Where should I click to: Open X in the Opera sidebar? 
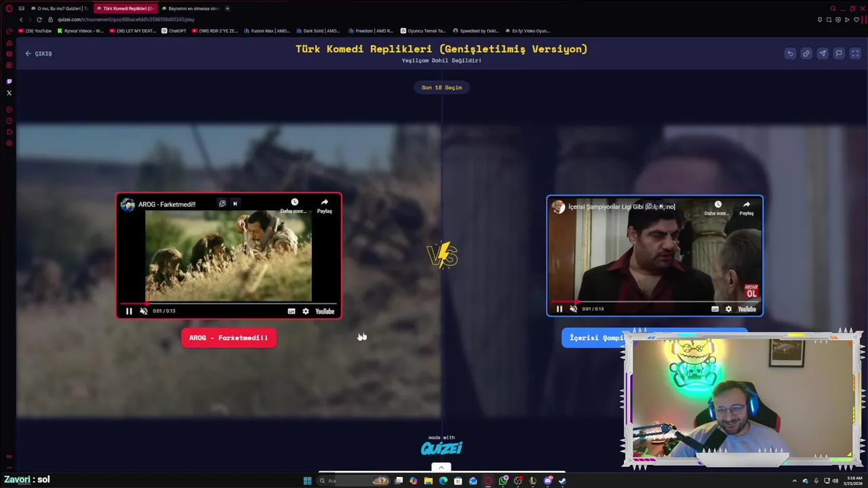[9, 93]
